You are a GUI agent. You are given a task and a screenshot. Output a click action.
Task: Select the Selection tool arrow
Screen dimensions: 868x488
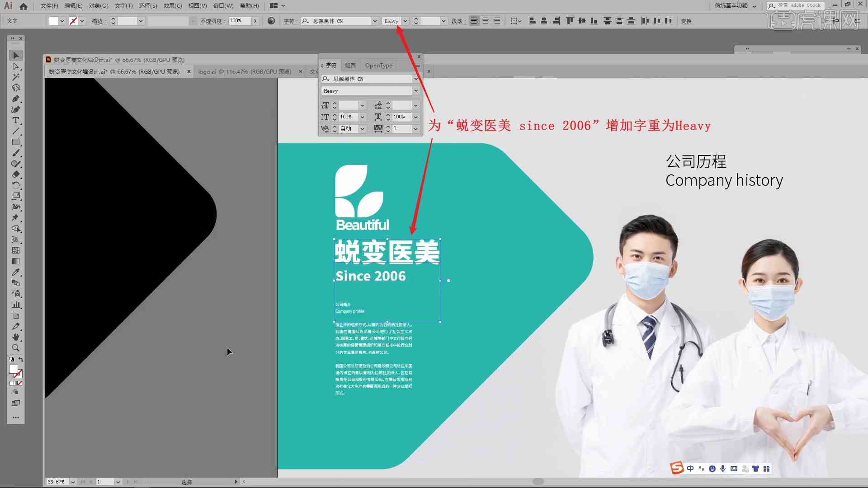point(16,55)
